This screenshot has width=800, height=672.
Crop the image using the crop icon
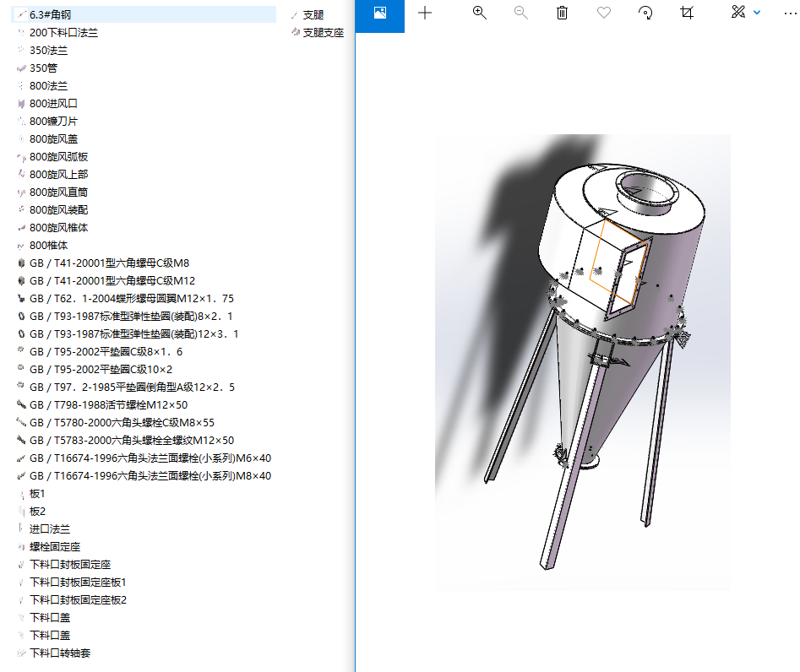pyautogui.click(x=686, y=13)
